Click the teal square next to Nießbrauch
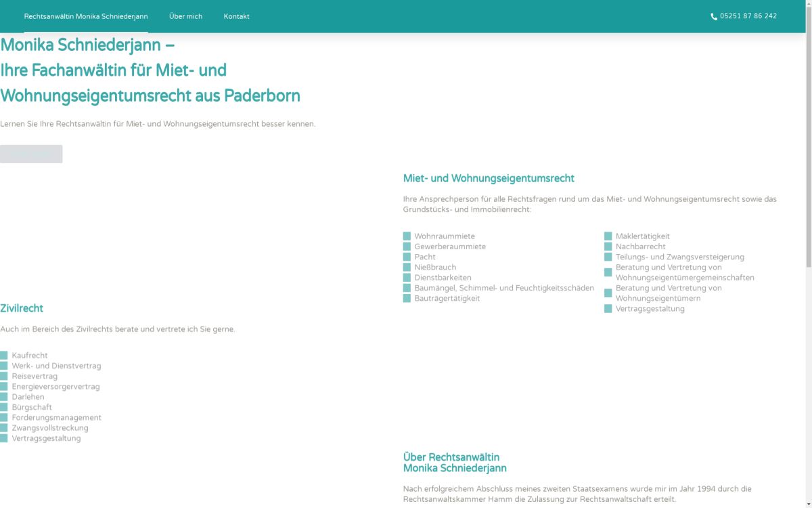The height and width of the screenshot is (508, 812). (x=407, y=267)
